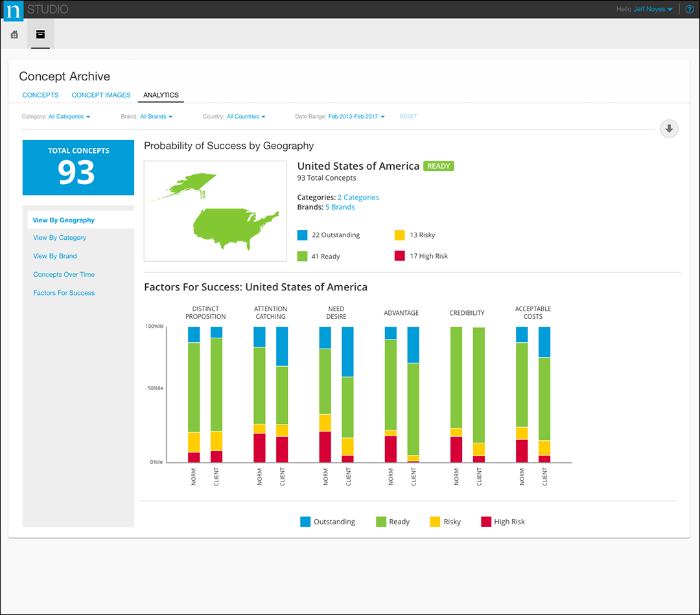
Task: Open Concepts Over Time view
Action: (64, 275)
